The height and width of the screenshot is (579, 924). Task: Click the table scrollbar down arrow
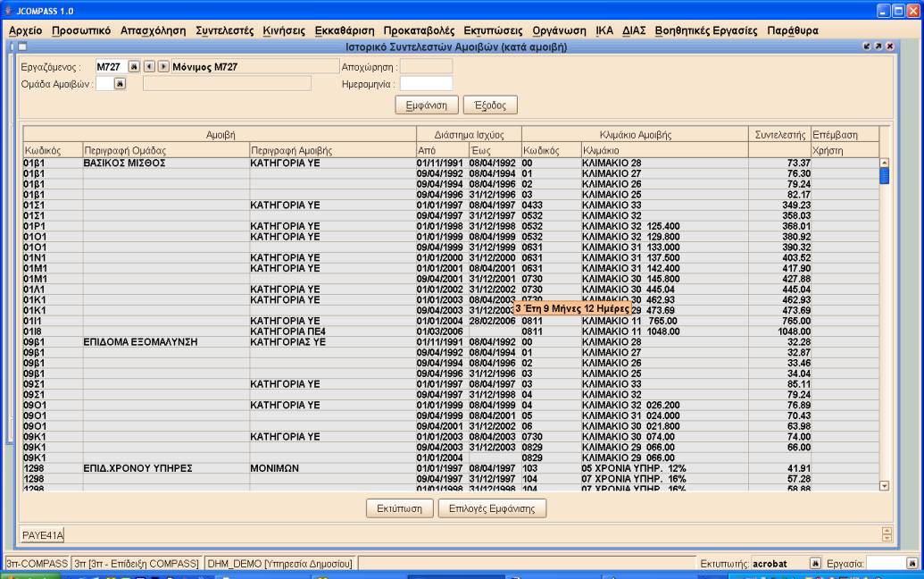pos(884,486)
